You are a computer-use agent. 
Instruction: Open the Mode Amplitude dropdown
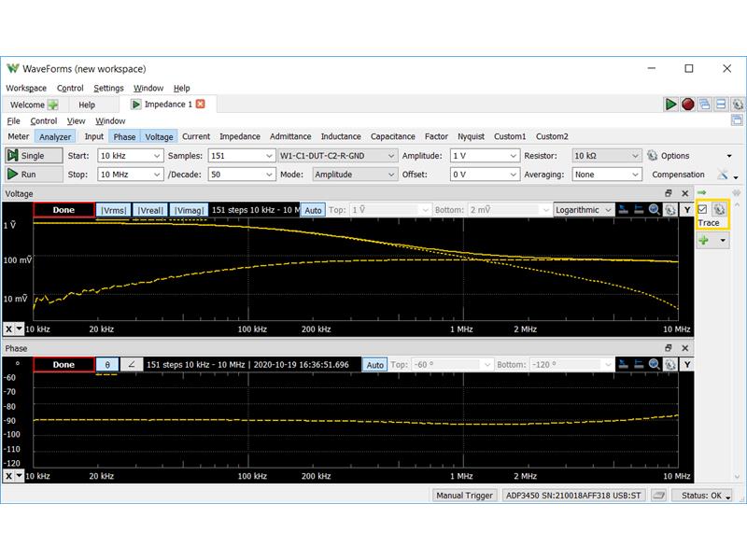click(355, 175)
